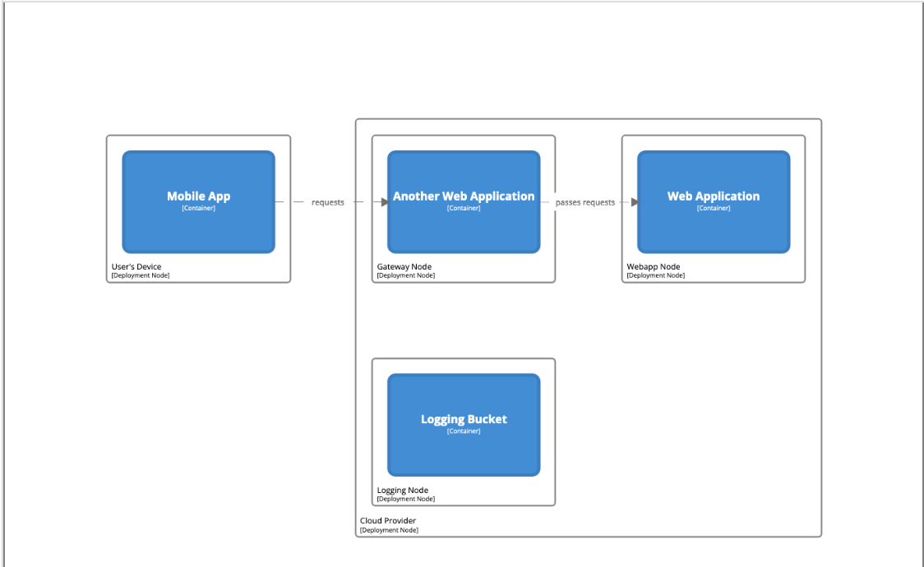Click the Webapp Node text label
The image size is (924, 567).
pyautogui.click(x=652, y=266)
